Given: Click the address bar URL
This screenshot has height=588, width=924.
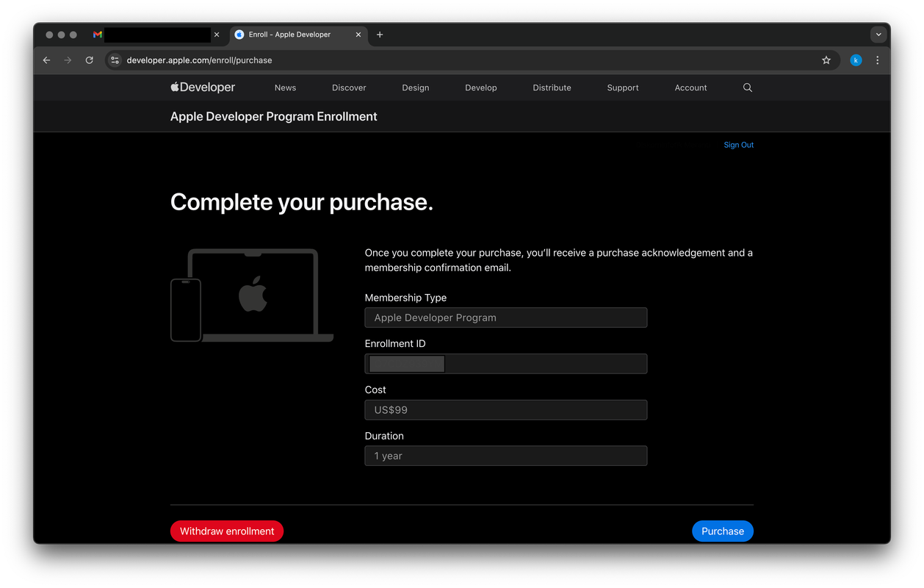Looking at the screenshot, I should point(199,60).
